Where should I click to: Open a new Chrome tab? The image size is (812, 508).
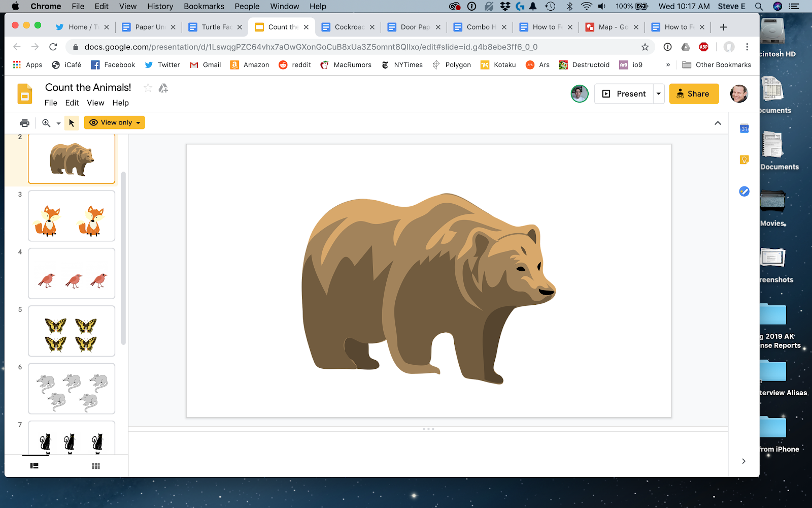[723, 27]
